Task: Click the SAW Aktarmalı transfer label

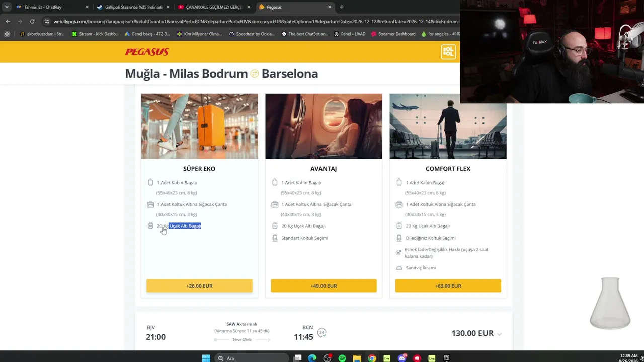Action: 242,324
